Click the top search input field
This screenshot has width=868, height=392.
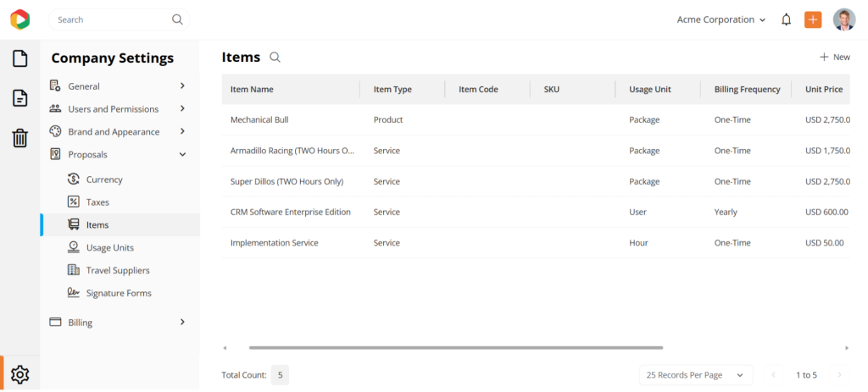(110, 19)
